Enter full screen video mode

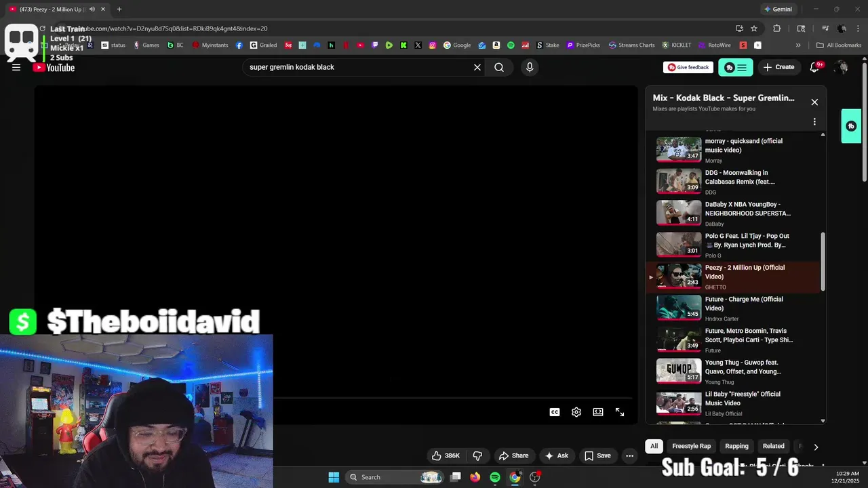pos(620,412)
